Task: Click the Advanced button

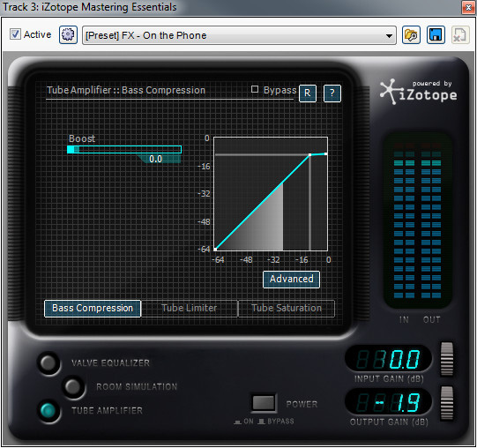Action: 291,279
